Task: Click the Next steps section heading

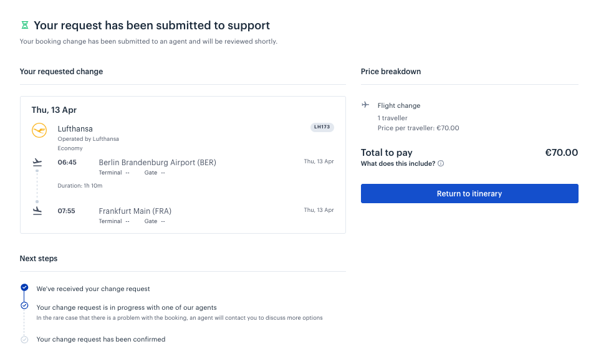Action: (39, 259)
